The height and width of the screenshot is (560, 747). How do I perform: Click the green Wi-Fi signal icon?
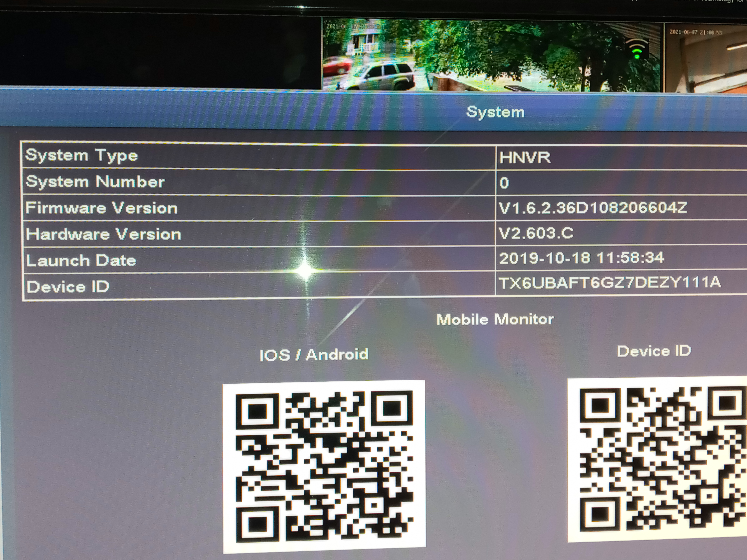click(x=637, y=49)
